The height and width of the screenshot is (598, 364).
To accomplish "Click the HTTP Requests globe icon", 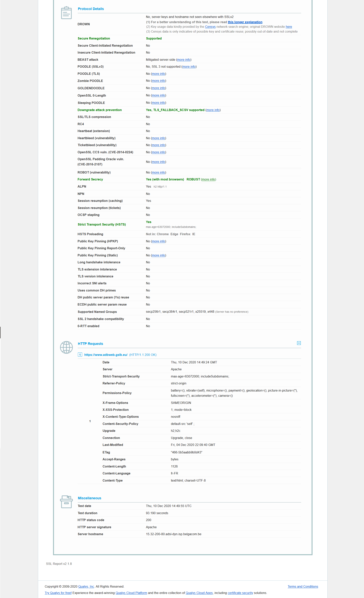I will click(66, 347).
